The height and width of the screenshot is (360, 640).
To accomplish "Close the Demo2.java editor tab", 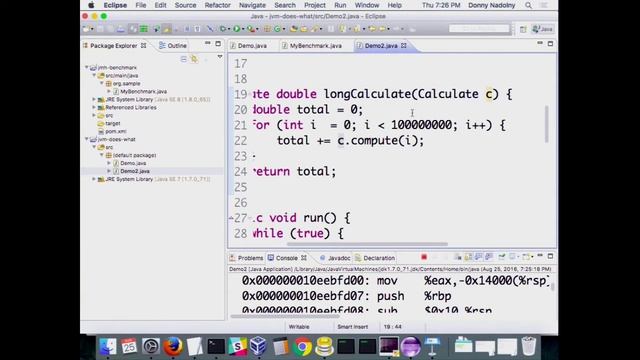I will 404,46.
